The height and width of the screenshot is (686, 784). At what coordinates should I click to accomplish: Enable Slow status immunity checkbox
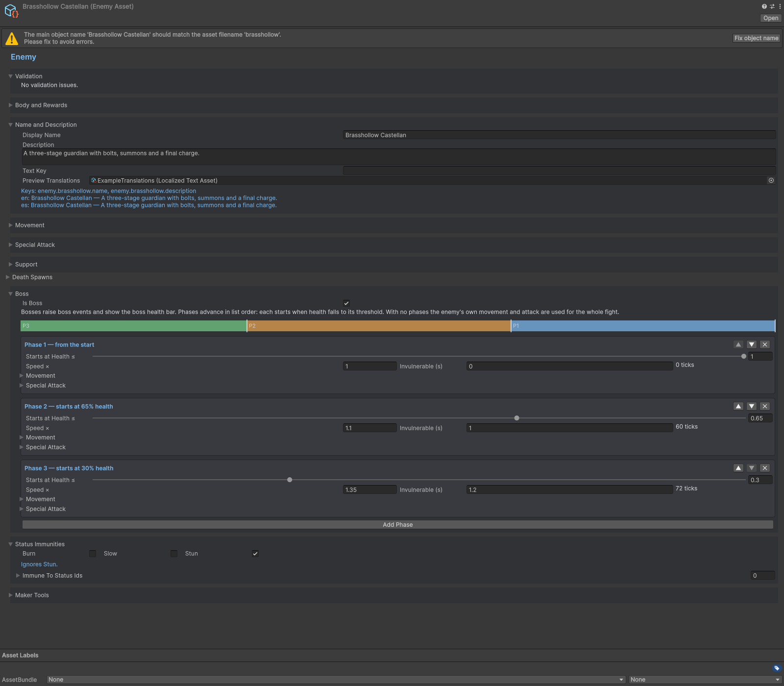pos(174,554)
